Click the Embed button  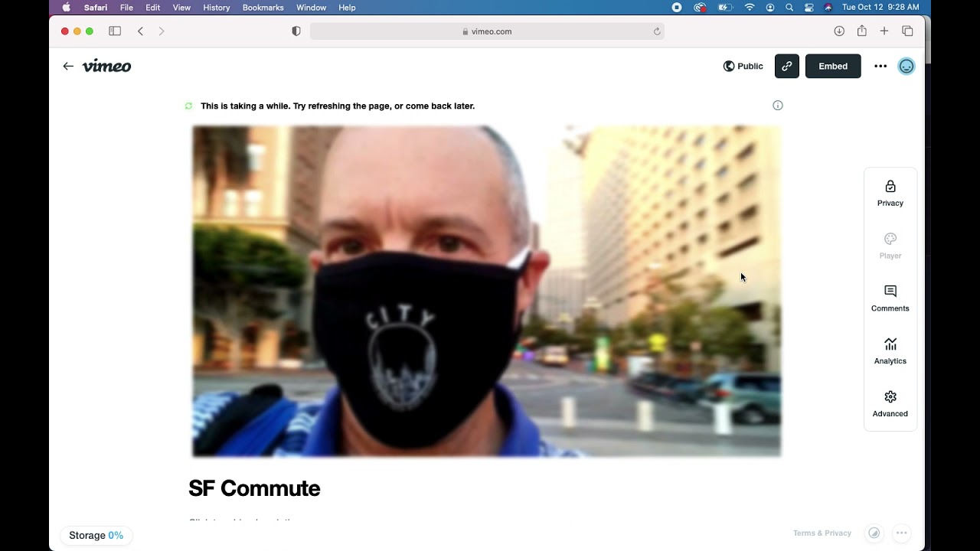(x=833, y=67)
